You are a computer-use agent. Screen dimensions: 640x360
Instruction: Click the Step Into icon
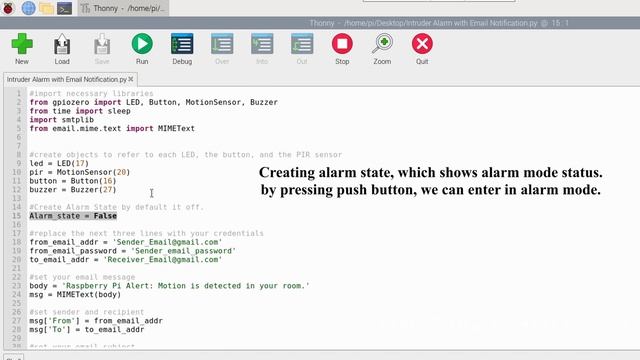pyautogui.click(x=262, y=44)
